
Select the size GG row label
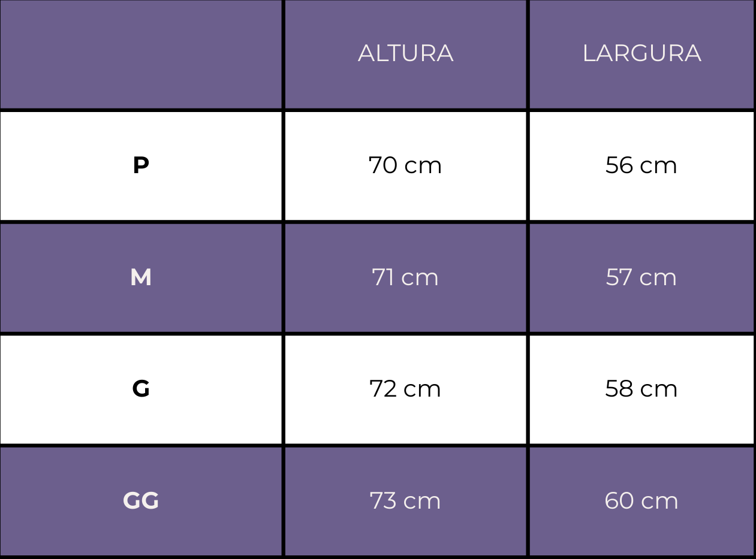141,501
